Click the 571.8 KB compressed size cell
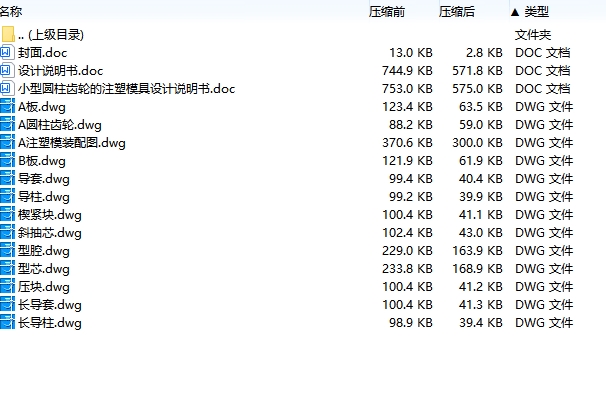 tap(478, 71)
